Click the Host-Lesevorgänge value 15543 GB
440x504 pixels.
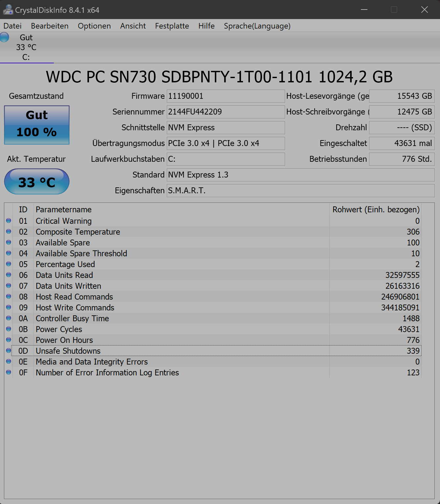(x=402, y=96)
